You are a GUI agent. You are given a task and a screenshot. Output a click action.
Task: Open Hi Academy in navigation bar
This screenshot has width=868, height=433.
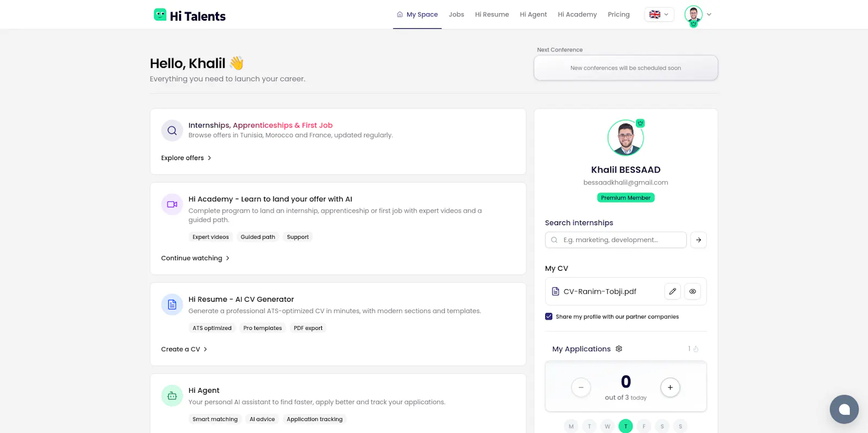coord(577,15)
